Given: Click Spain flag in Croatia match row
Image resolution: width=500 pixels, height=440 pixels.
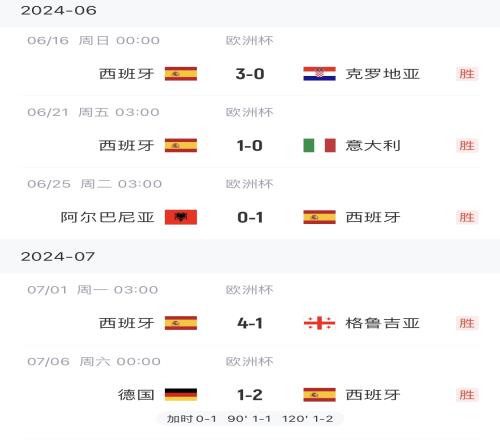Looking at the screenshot, I should (181, 74).
